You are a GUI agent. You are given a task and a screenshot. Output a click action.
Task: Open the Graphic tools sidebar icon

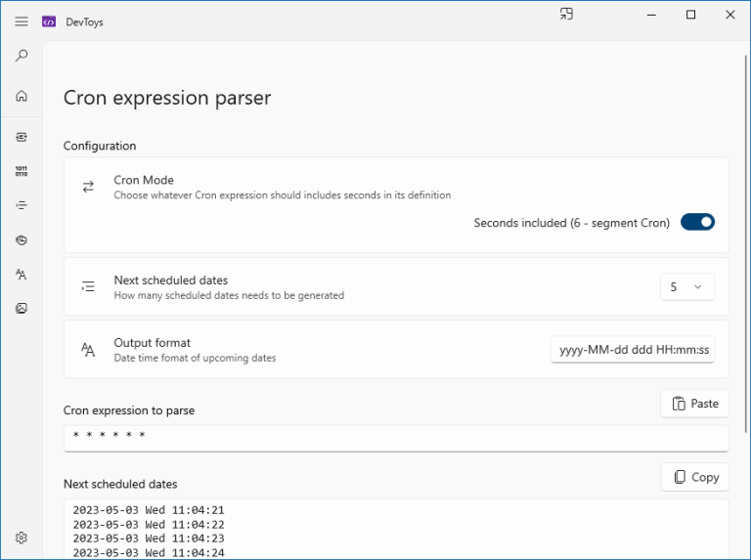[x=22, y=309]
